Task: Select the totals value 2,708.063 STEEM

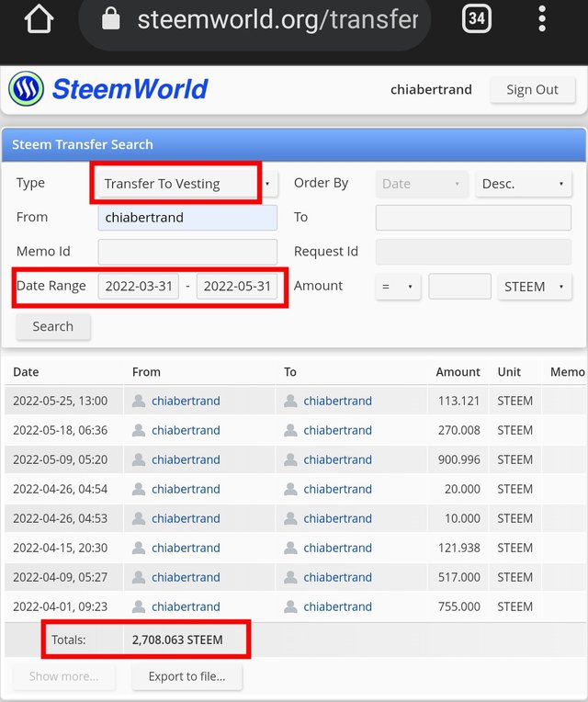Action: (177, 640)
